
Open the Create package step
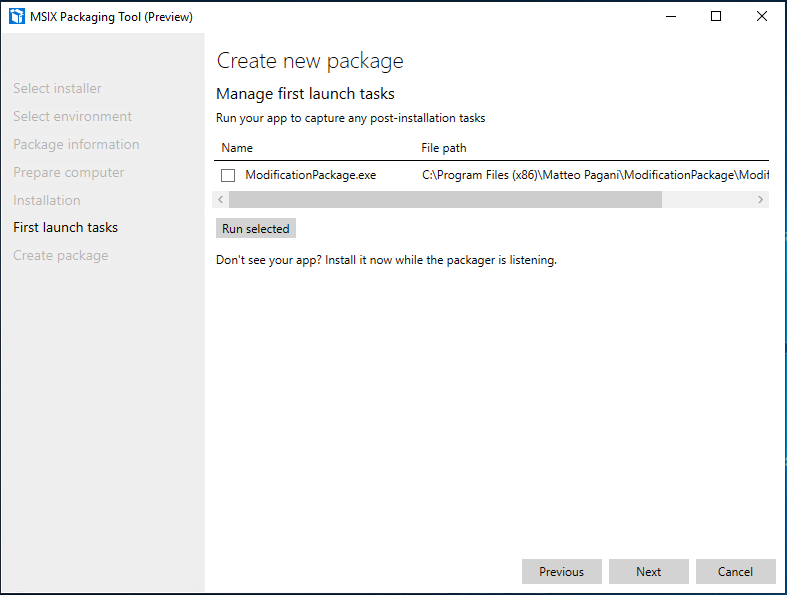point(61,256)
